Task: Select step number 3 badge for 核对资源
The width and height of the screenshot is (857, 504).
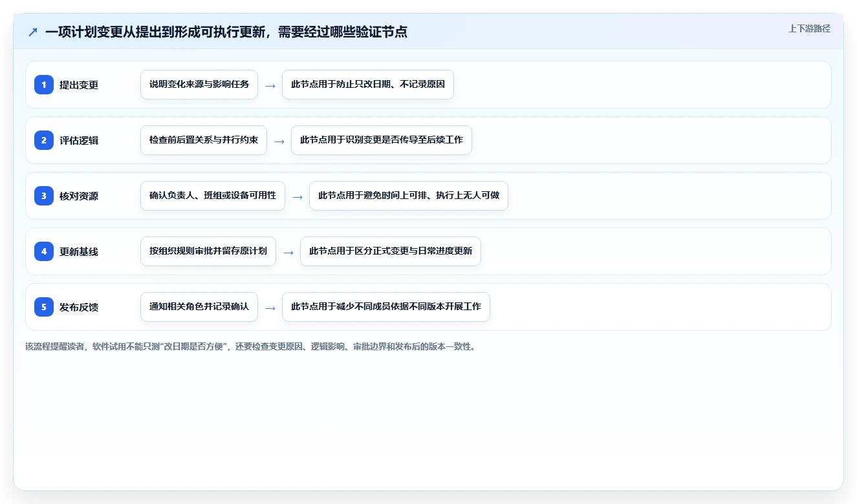Action: coord(44,196)
